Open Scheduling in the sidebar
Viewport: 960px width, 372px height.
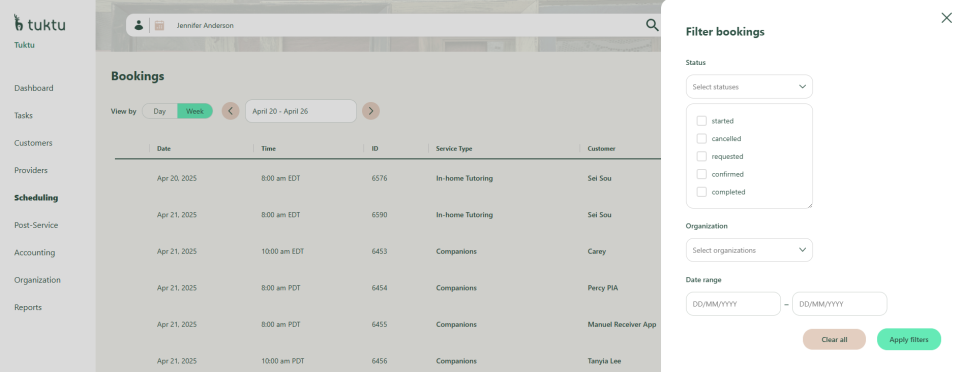(x=36, y=198)
